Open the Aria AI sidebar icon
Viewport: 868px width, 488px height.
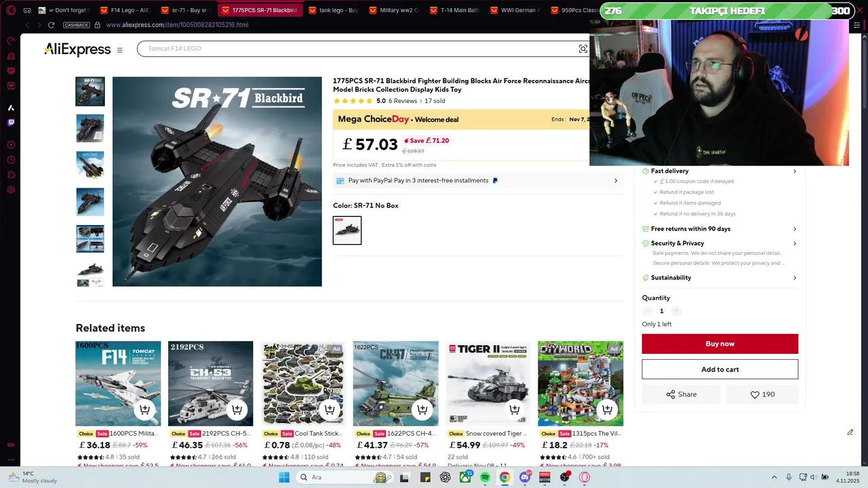pyautogui.click(x=11, y=108)
